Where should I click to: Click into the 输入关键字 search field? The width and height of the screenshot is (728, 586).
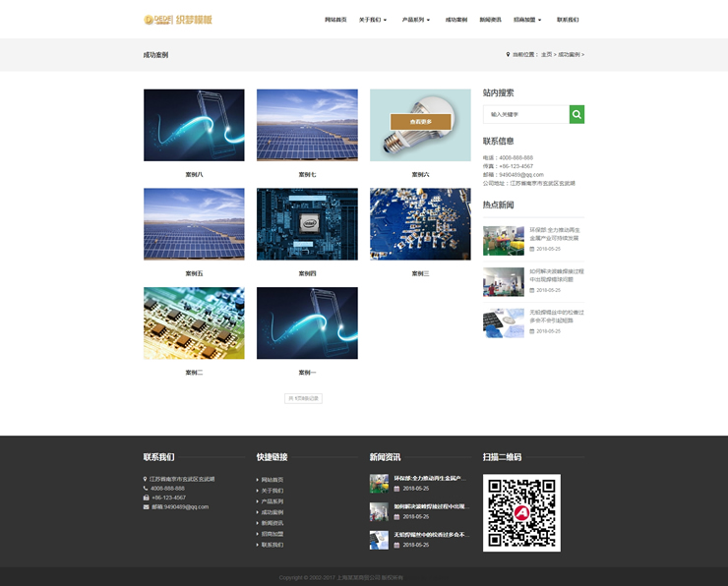[x=526, y=115]
